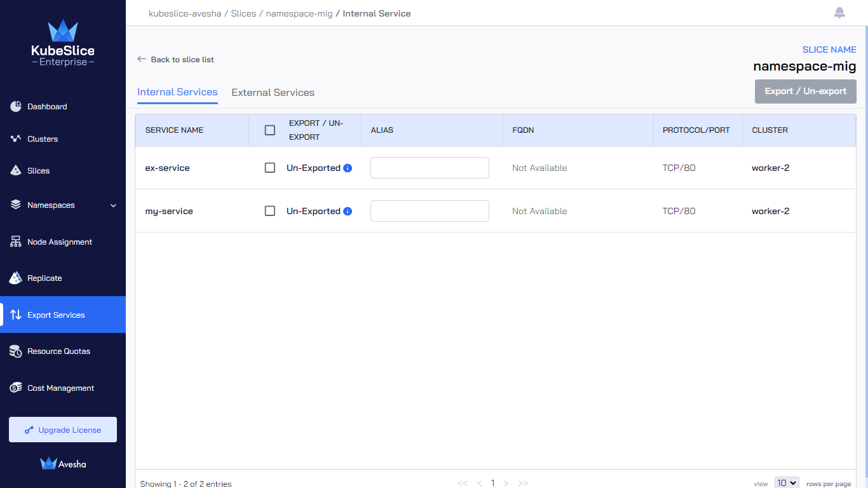The width and height of the screenshot is (868, 488).
Task: Check the my-service export checkbox
Action: 270,211
